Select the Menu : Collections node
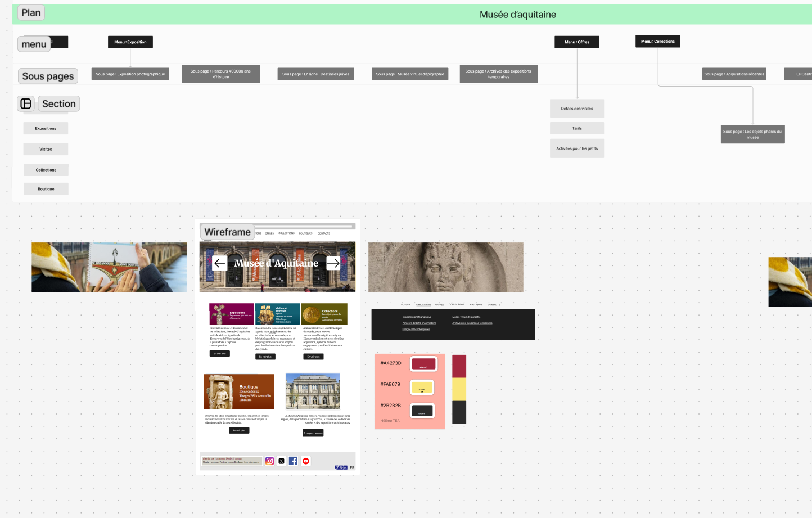812x518 pixels. pyautogui.click(x=657, y=42)
